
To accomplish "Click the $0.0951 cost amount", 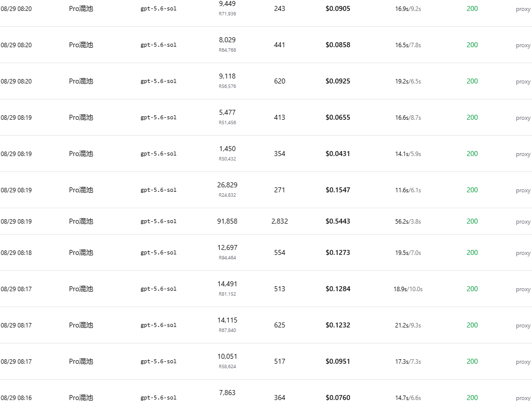I will [338, 362].
